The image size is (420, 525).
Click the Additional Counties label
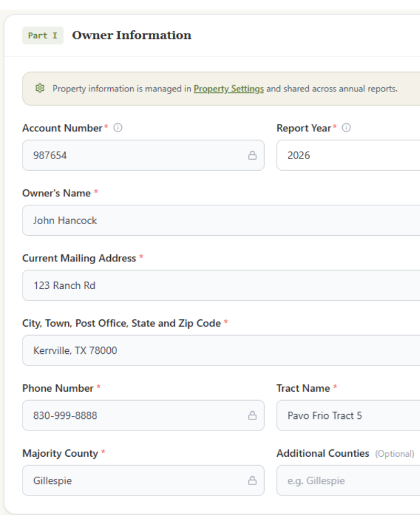(x=323, y=454)
